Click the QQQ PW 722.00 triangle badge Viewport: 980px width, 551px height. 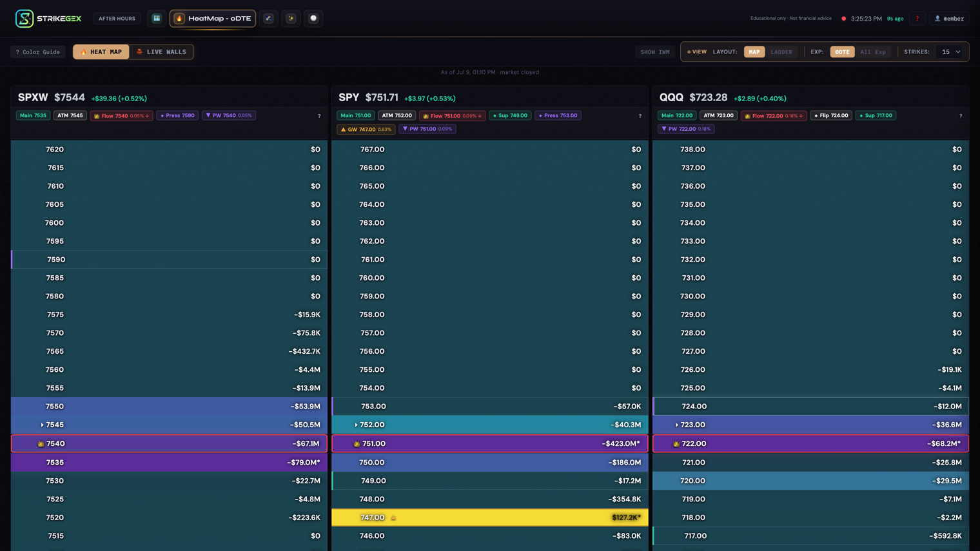coord(686,129)
